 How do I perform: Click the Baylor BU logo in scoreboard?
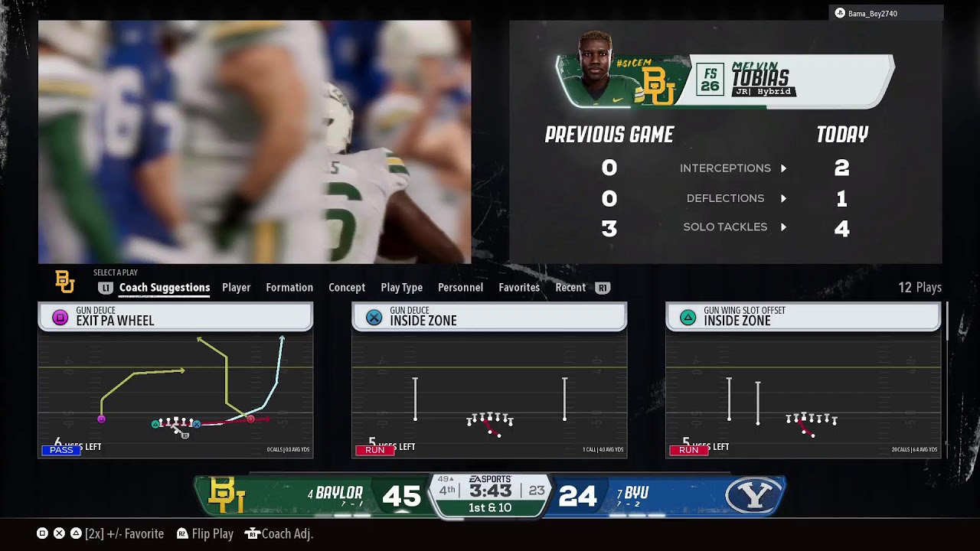pos(227,495)
